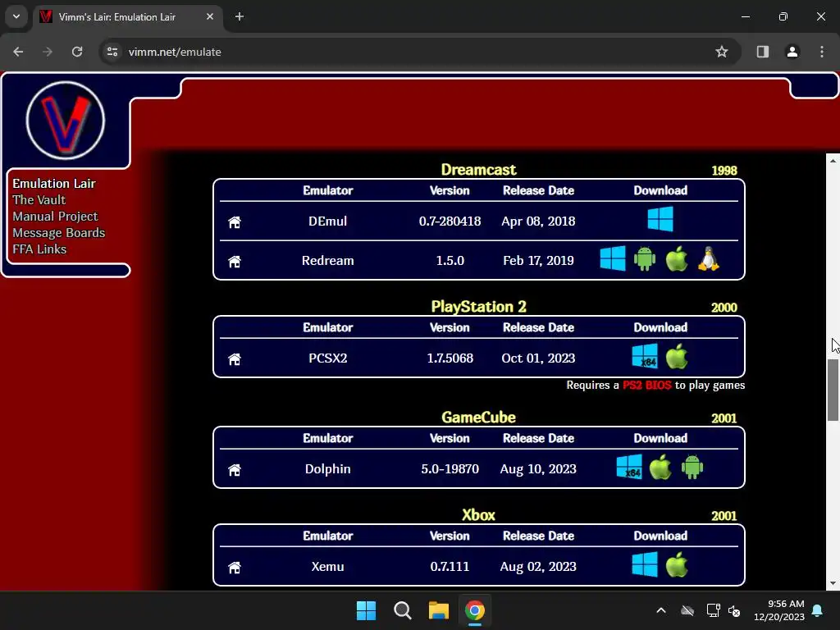Bookmark this page with the star icon
840x630 pixels.
(x=722, y=52)
